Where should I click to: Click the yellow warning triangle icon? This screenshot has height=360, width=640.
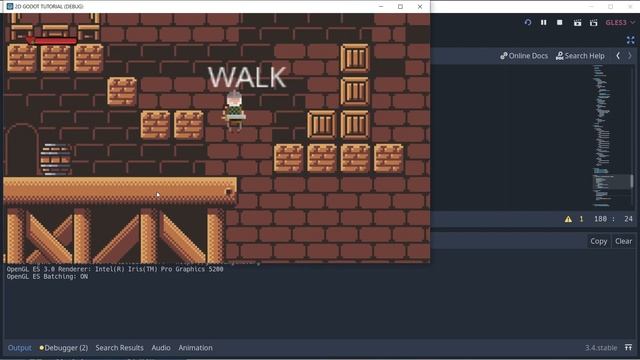568,219
